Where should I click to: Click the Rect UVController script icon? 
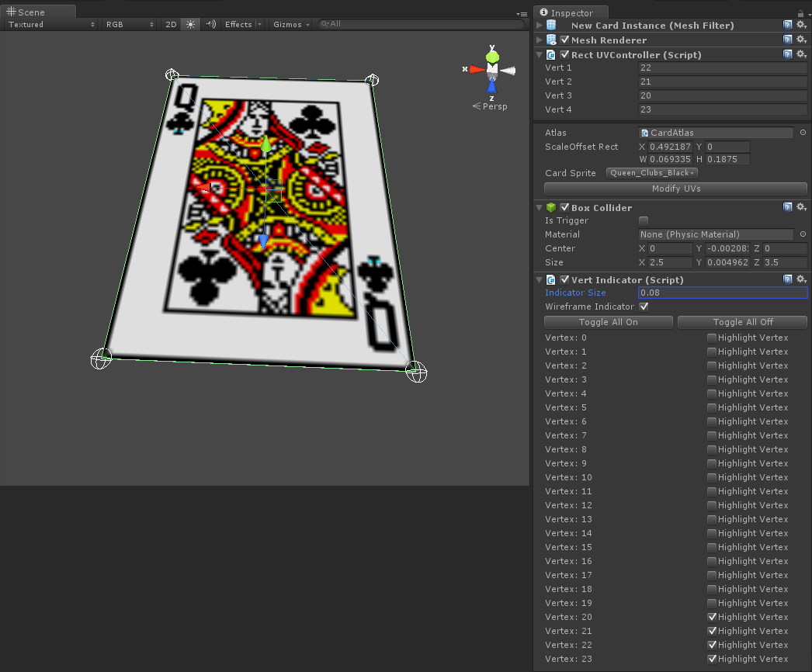551,54
